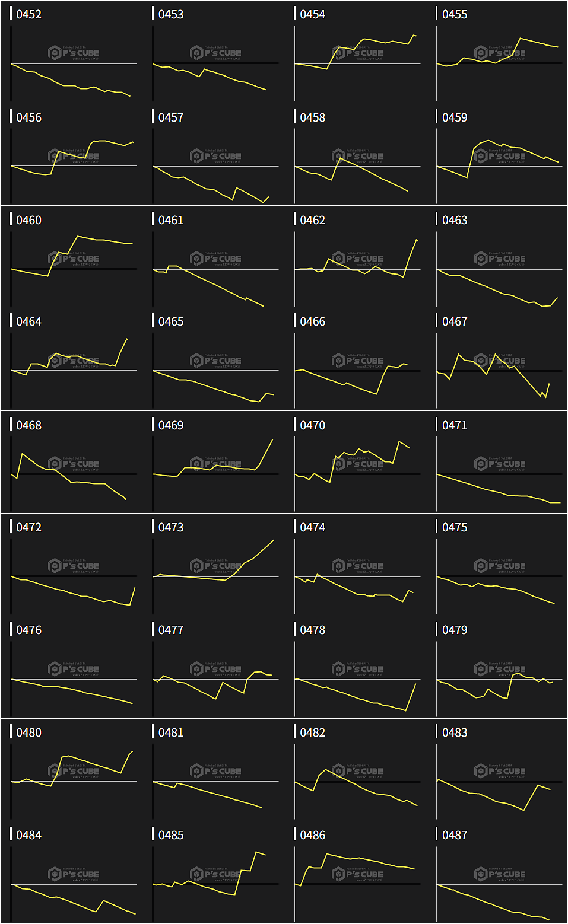Click the 0467 graph panel
Viewport: 568px width, 924px height.
(x=497, y=359)
